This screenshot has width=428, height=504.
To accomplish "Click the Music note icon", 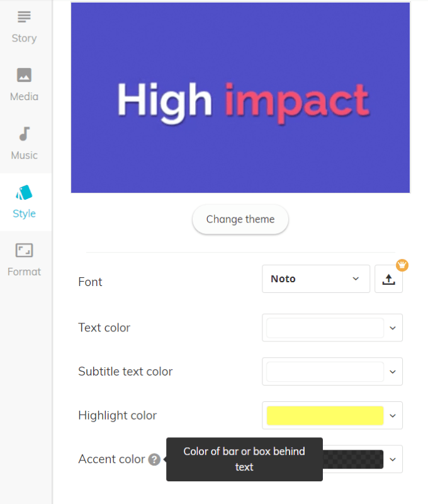I will pyautogui.click(x=24, y=134).
